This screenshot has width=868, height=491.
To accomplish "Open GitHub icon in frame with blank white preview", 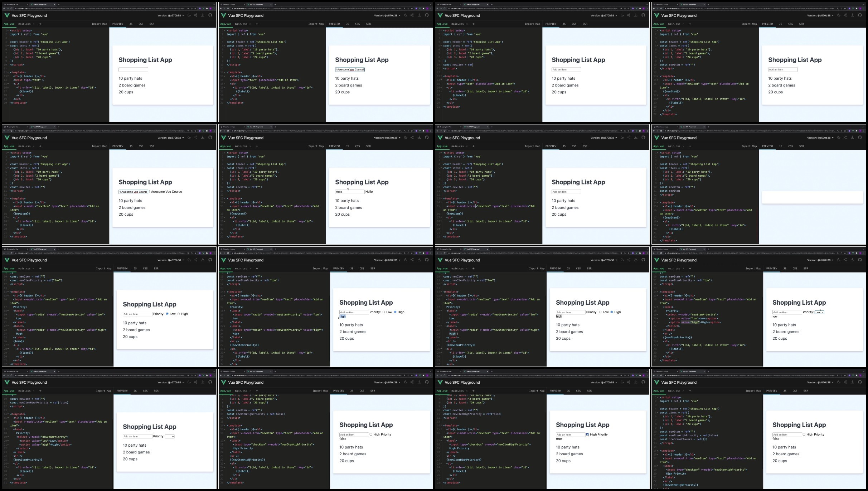I will [860, 138].
